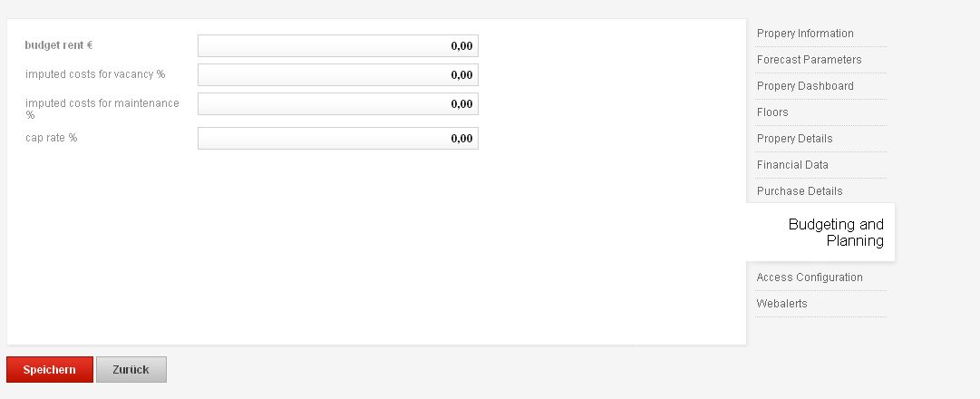
Task: Open Access Configuration
Action: 810,277
